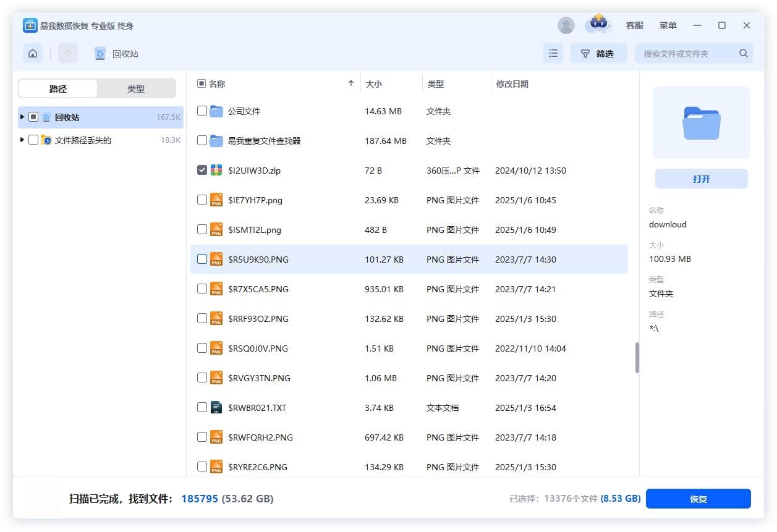Uncheck the $I2UIW3D.zip checkbox
Viewport: 777px width, 532px height.
point(202,170)
